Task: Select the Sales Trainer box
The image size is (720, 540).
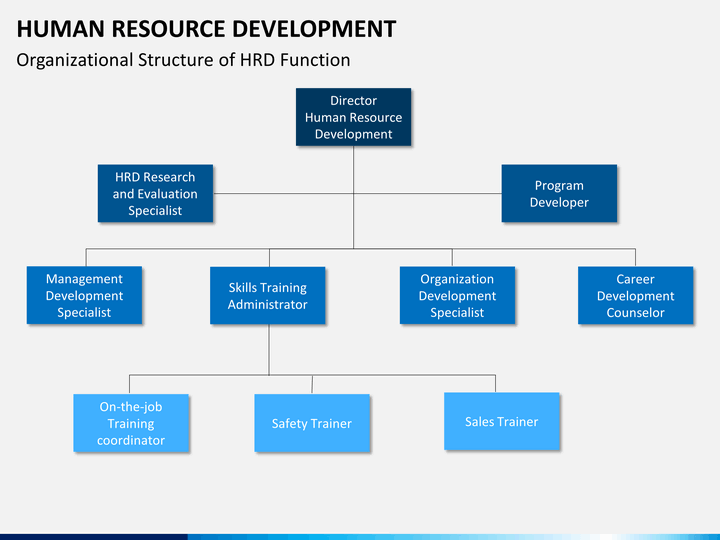Action: coord(502,421)
